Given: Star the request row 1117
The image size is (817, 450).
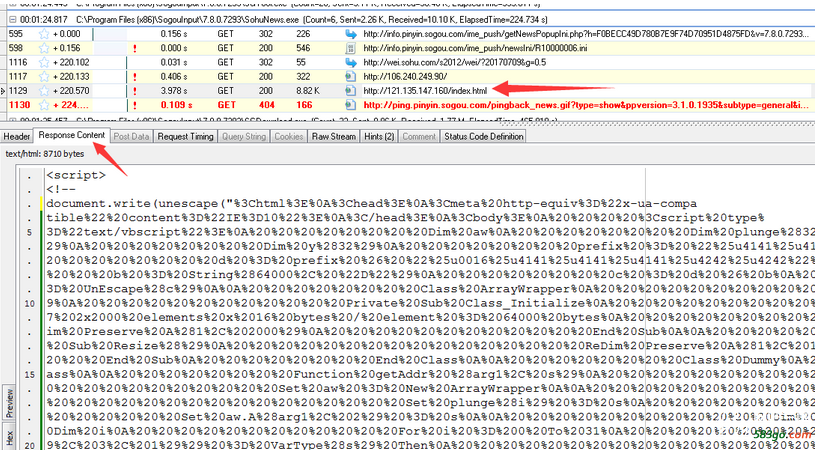Looking at the screenshot, I should (x=44, y=77).
